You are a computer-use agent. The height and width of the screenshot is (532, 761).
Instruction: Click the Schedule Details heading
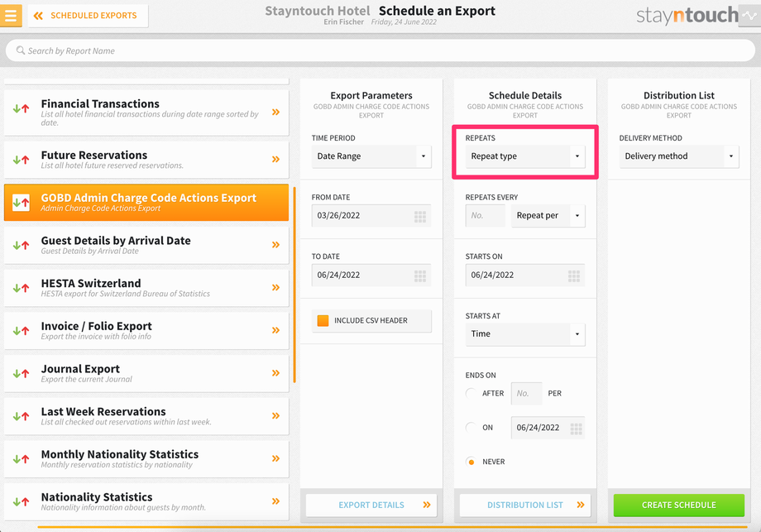(x=525, y=95)
